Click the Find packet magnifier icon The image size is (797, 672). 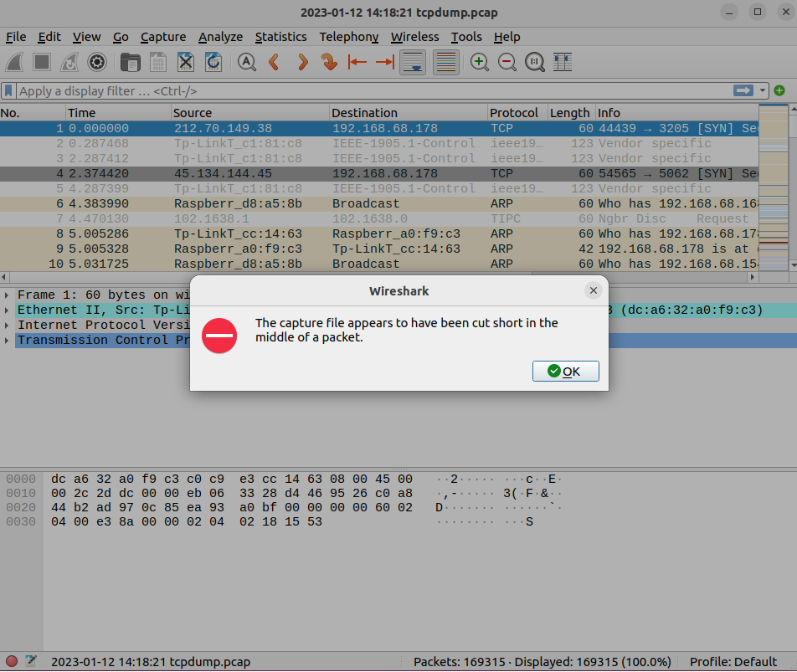pyautogui.click(x=246, y=62)
